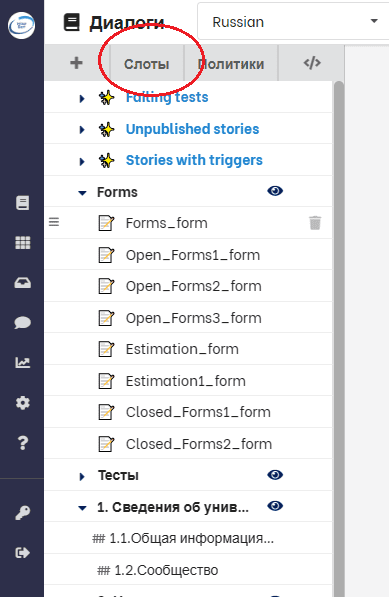Collapse the Forms group arrow
389x597 pixels.
pyautogui.click(x=82, y=193)
